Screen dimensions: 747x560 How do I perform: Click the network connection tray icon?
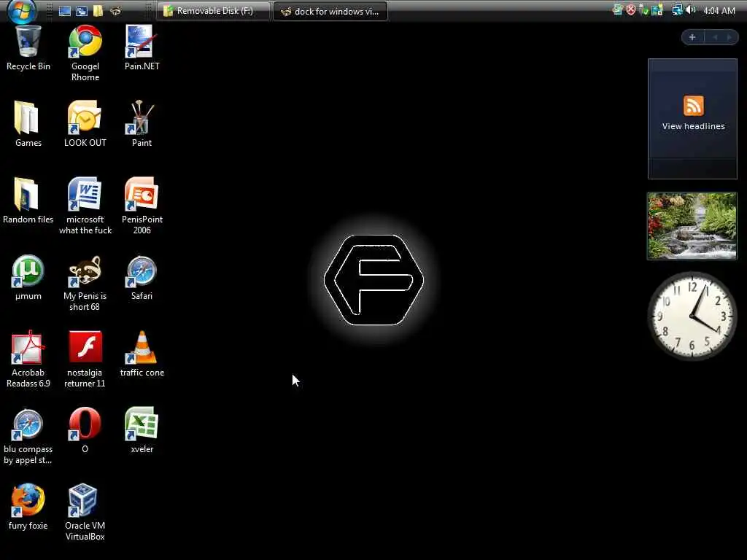pyautogui.click(x=676, y=10)
